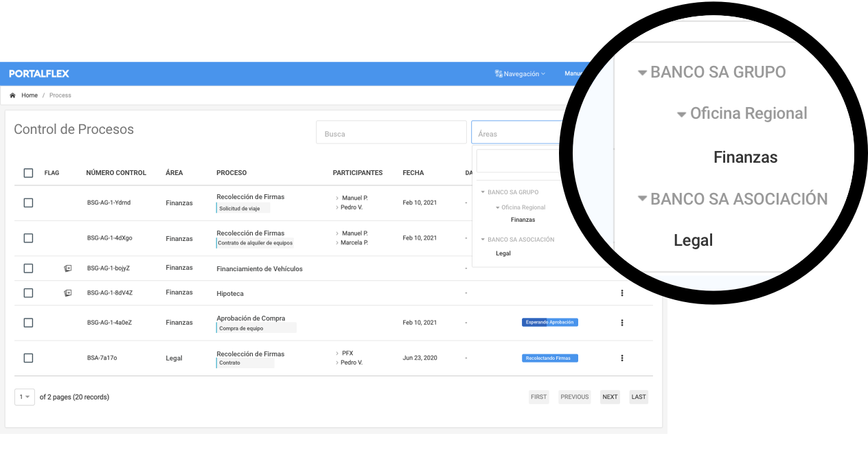Choose Legal under BANCO SA ASOCIACIÓN
The width and height of the screenshot is (868, 460).
coord(503,253)
